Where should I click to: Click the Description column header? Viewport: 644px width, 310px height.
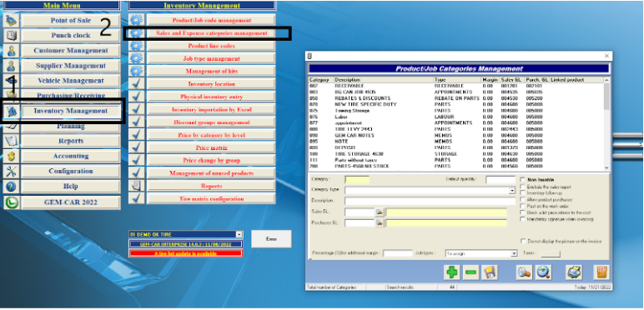pyautogui.click(x=384, y=79)
